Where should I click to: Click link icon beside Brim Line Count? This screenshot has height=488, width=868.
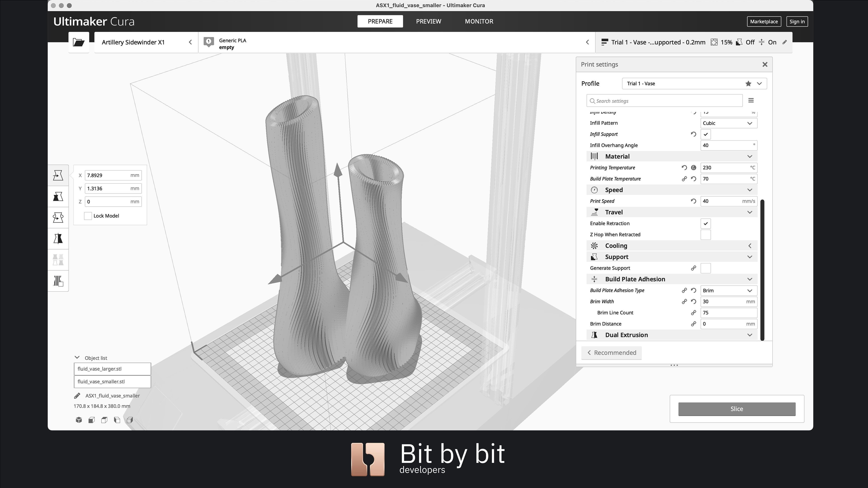(x=693, y=312)
